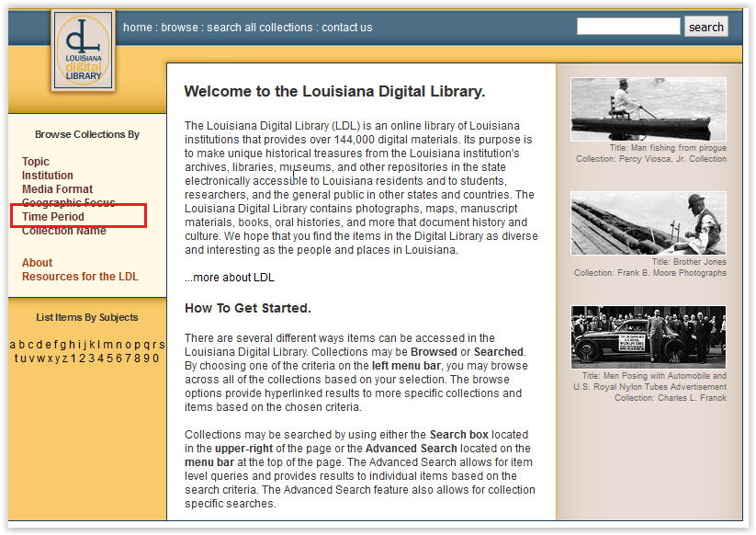756x535 pixels.
Task: List subject items starting with letter m
Action: point(108,345)
